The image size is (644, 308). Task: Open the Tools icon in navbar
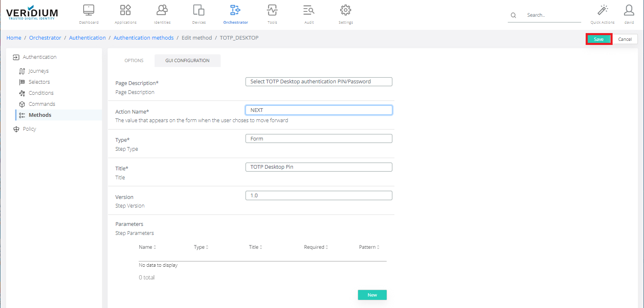272,10
